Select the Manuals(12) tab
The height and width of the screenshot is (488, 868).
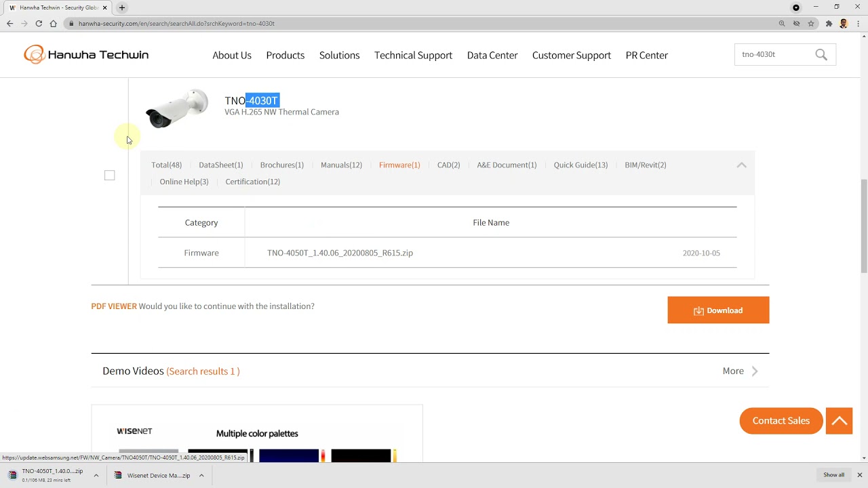pyautogui.click(x=341, y=165)
